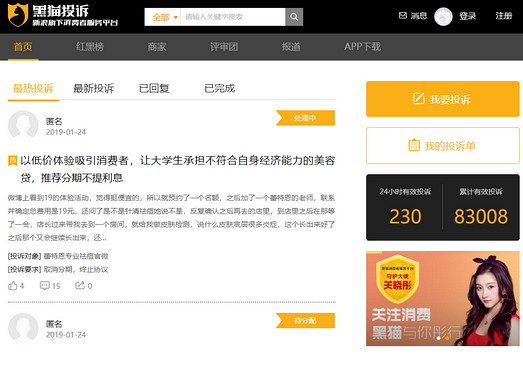523x375 pixels.
Task: Click the orange tag icon before the complaint title
Action: [13, 161]
